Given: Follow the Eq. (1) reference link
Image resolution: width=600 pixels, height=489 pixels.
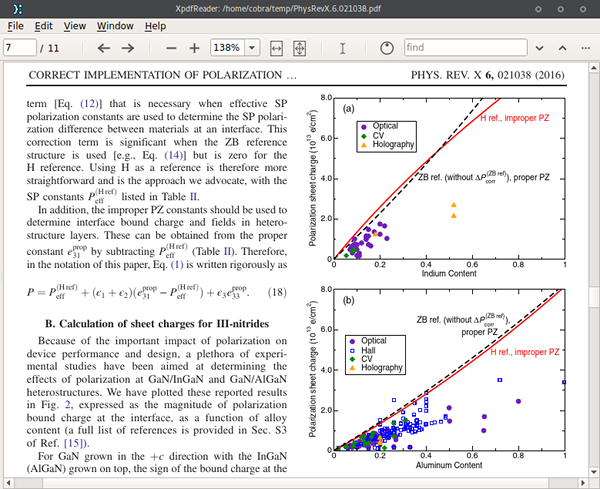Looking at the screenshot, I should click(177, 265).
